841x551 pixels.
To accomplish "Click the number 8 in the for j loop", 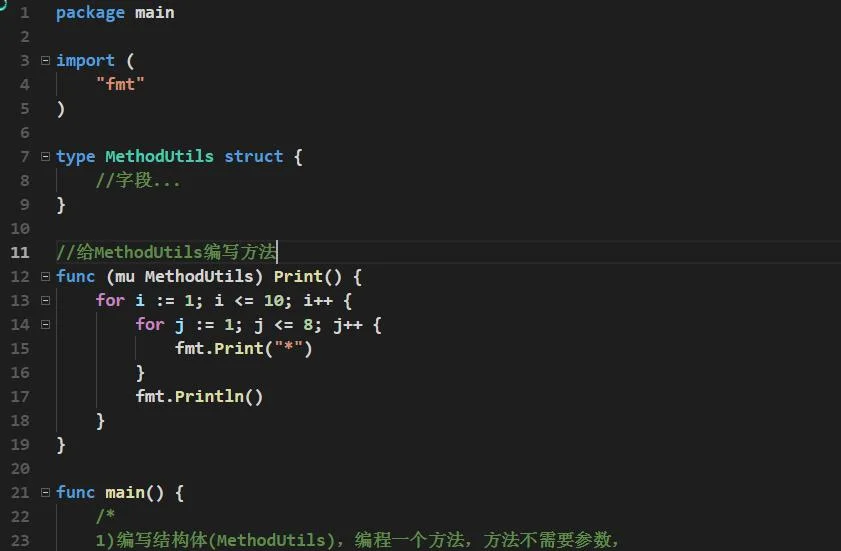I will click(310, 325).
